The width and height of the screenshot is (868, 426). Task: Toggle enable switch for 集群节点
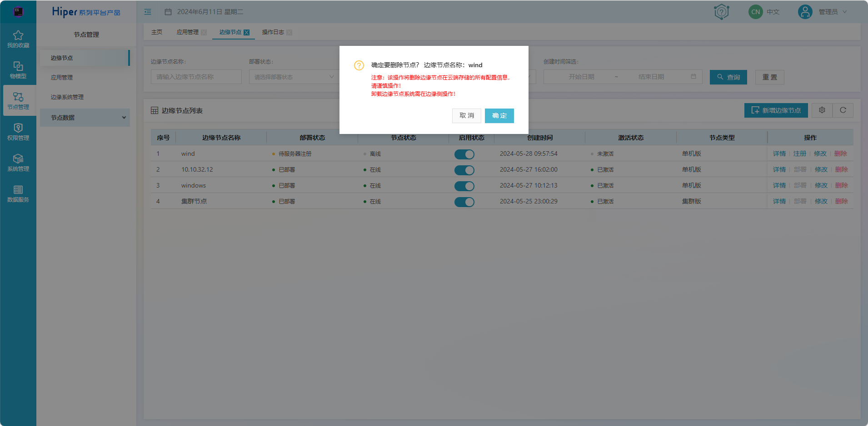464,202
